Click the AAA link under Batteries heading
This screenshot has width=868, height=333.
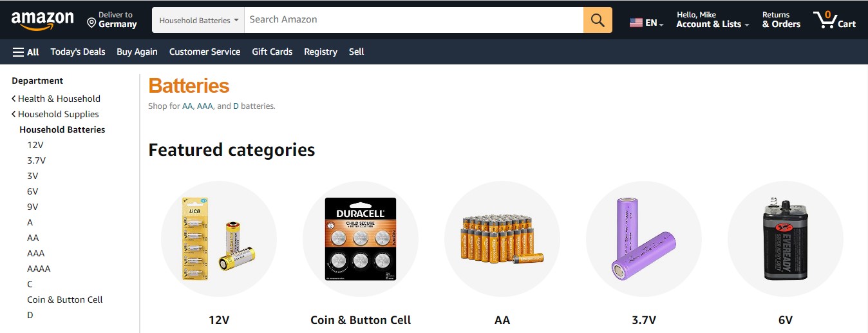click(x=205, y=106)
